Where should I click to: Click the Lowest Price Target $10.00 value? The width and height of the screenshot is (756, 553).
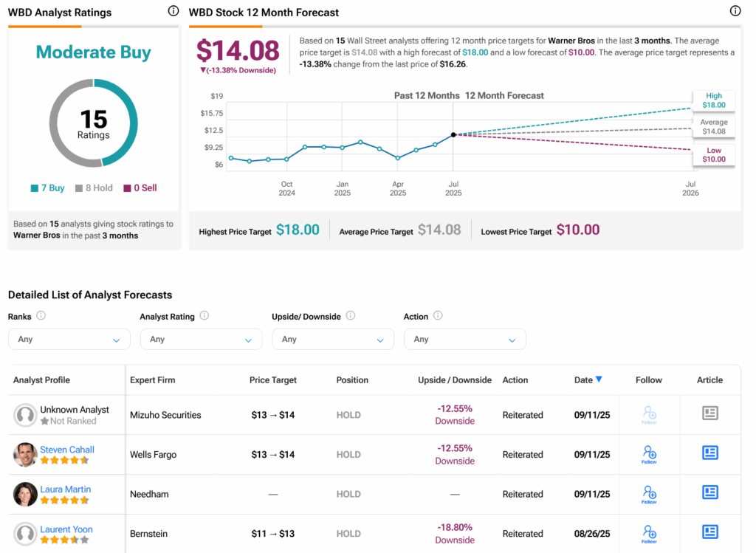pyautogui.click(x=578, y=230)
